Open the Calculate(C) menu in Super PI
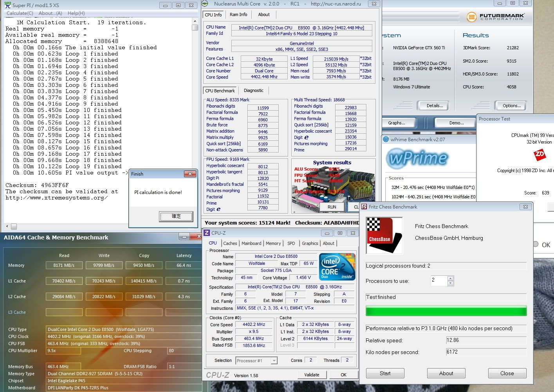Image resolution: width=554 pixels, height=392 pixels. pos(20,13)
